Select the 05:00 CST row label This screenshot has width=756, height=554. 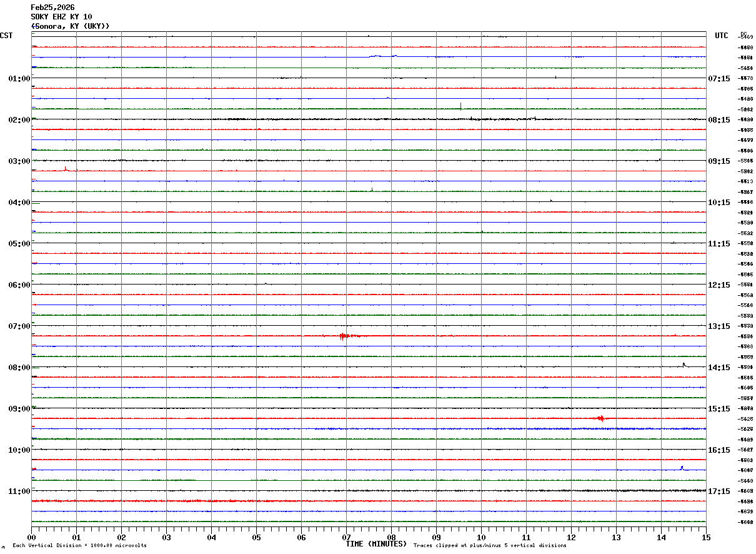click(x=19, y=243)
